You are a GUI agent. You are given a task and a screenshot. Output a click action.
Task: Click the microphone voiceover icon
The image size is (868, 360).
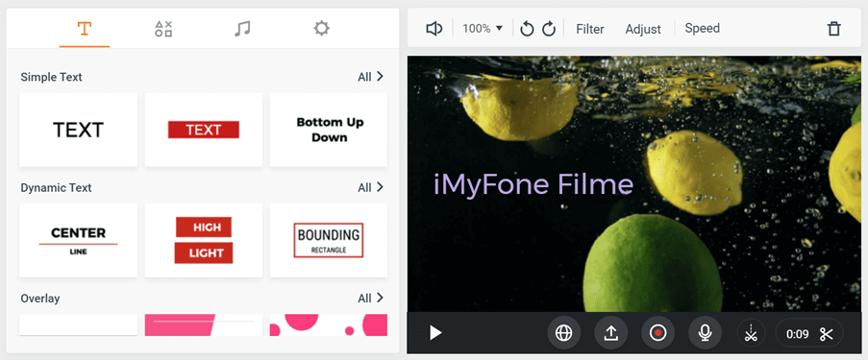pyautogui.click(x=705, y=333)
